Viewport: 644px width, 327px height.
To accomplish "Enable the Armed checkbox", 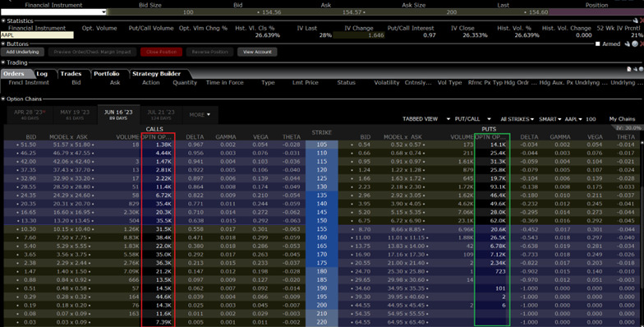I will 598,44.
